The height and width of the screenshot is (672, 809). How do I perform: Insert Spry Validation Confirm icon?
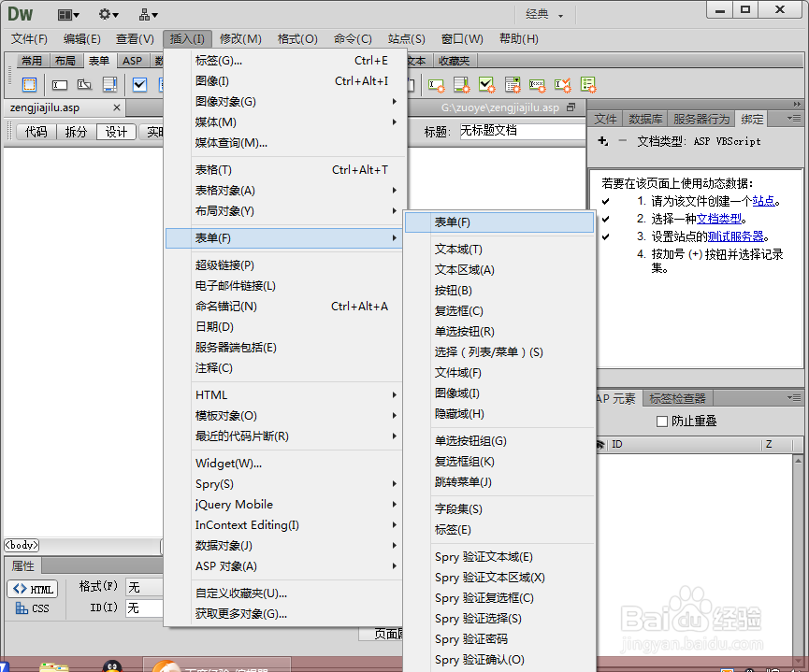(x=562, y=85)
